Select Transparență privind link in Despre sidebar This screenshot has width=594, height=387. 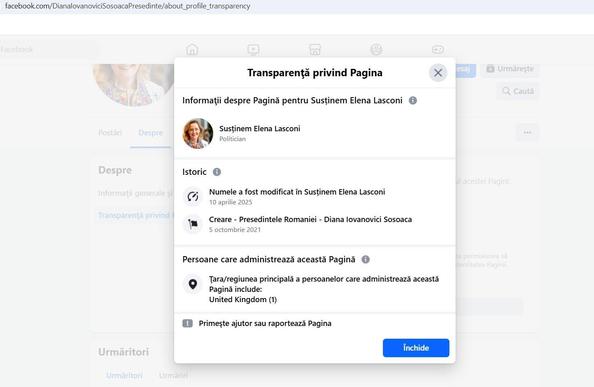click(x=134, y=215)
